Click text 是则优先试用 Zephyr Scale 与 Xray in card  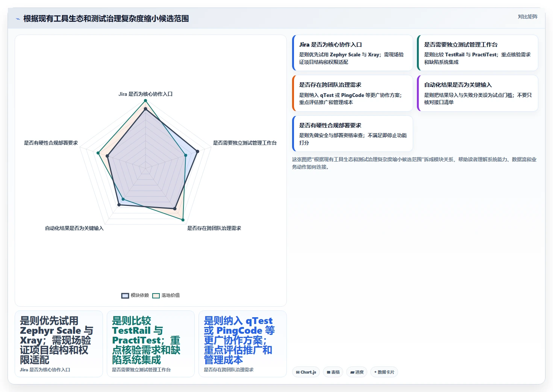pyautogui.click(x=339, y=54)
